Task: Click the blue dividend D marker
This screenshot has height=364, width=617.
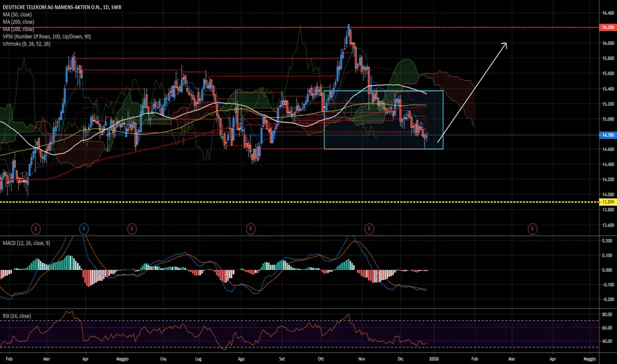Action: 84,228
